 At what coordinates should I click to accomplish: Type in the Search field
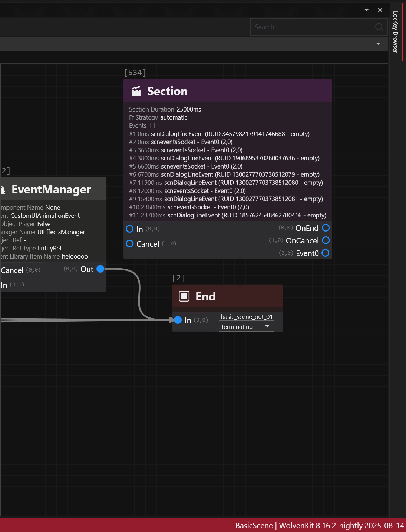click(311, 27)
